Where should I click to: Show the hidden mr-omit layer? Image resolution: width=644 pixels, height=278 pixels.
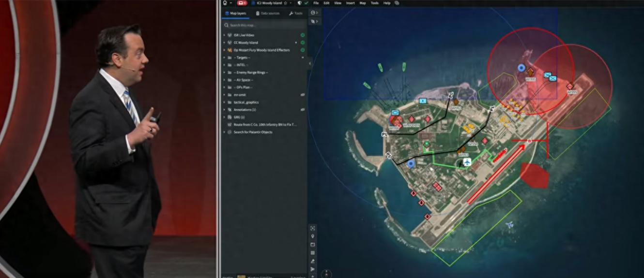(303, 95)
